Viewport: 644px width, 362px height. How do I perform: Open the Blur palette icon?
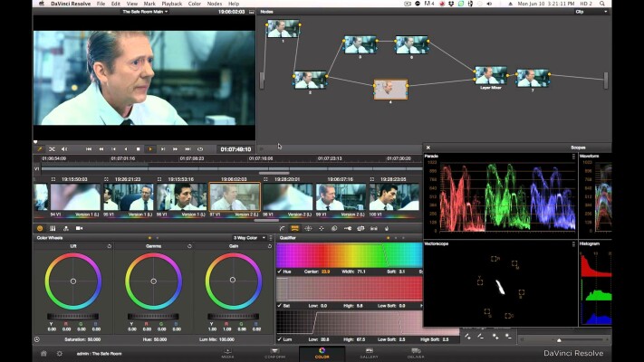click(334, 228)
